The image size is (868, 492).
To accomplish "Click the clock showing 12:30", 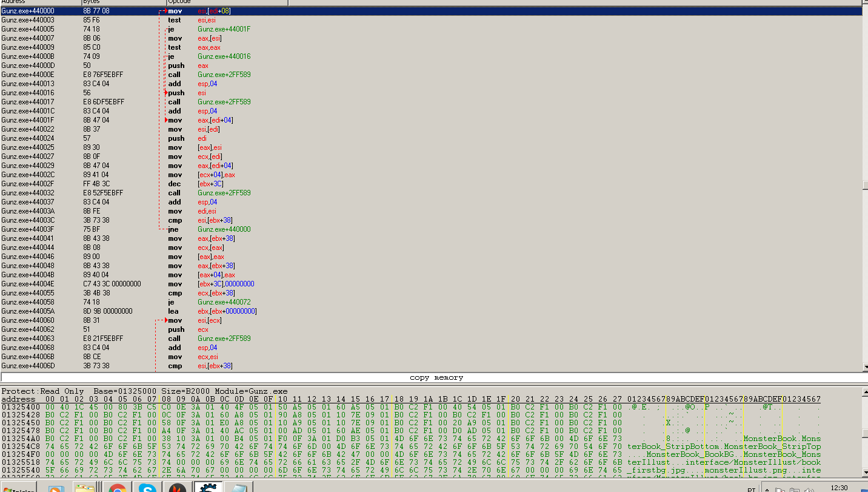I will [840, 488].
